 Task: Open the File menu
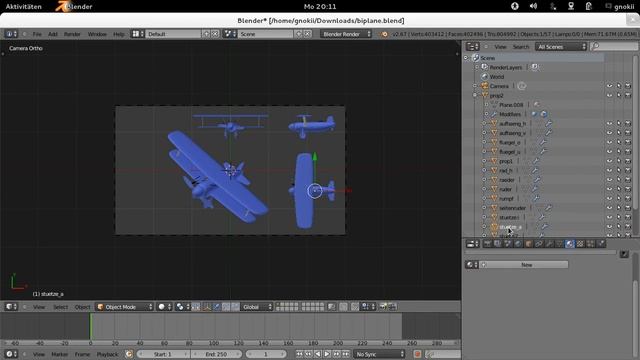coord(37,34)
